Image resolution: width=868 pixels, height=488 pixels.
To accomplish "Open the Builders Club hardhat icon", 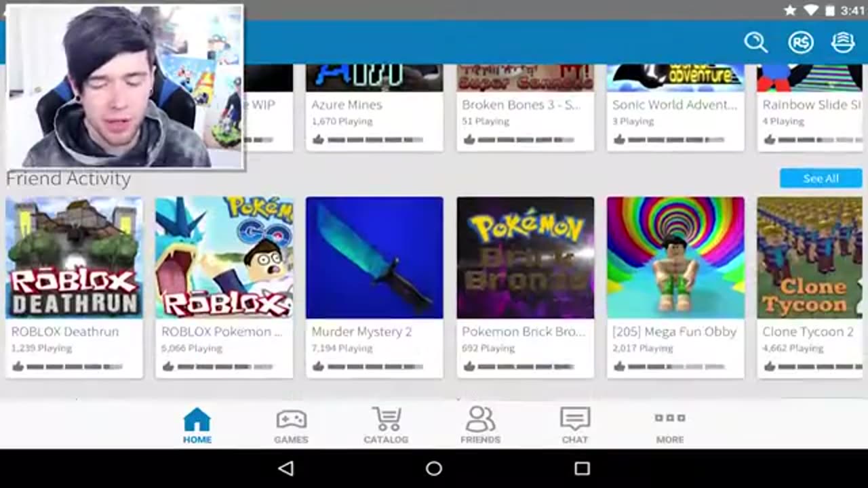I will click(843, 43).
